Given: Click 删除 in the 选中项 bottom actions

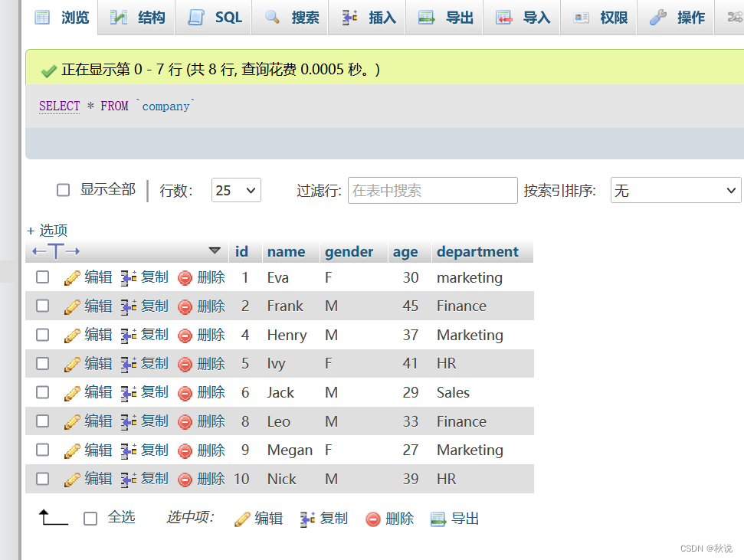Looking at the screenshot, I should (x=389, y=519).
